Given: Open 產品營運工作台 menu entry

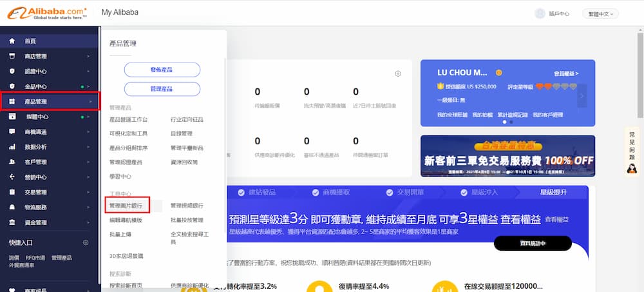Looking at the screenshot, I should (x=128, y=120).
